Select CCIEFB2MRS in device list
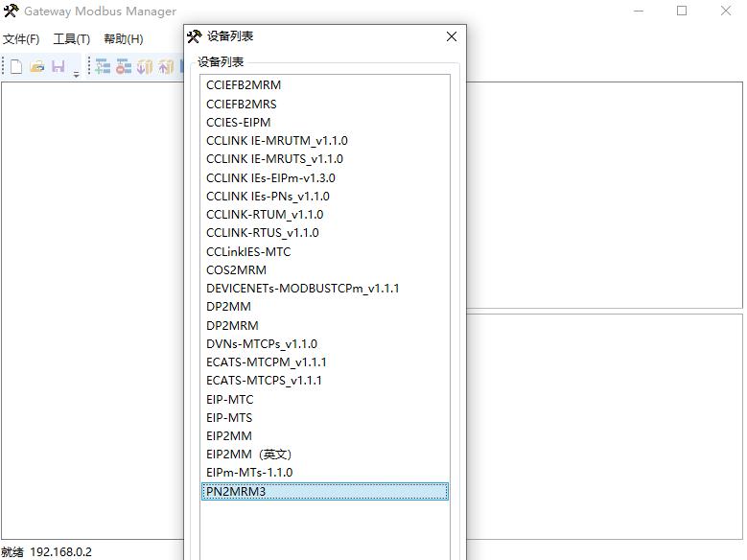Viewport: 747px width, 560px height. [325, 104]
